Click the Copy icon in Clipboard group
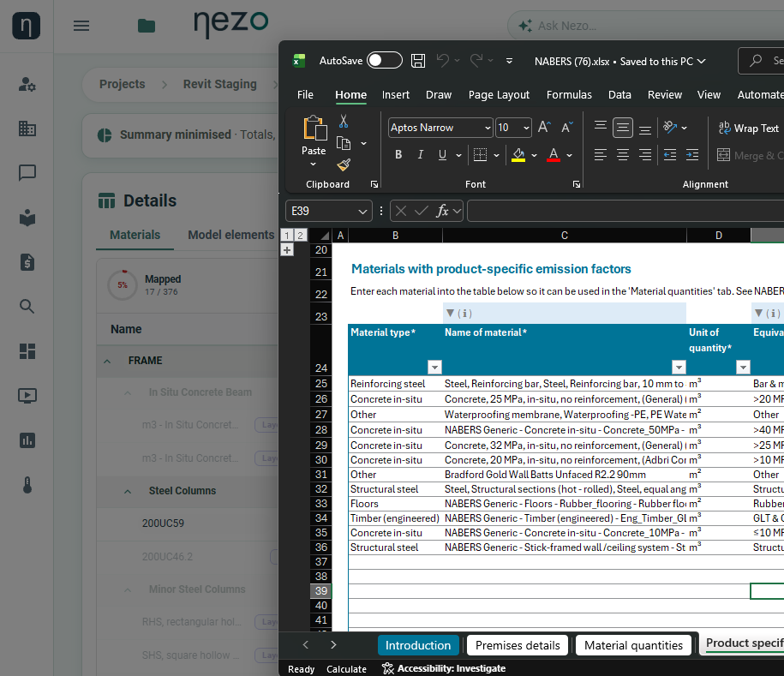784x676 pixels. tap(344, 143)
